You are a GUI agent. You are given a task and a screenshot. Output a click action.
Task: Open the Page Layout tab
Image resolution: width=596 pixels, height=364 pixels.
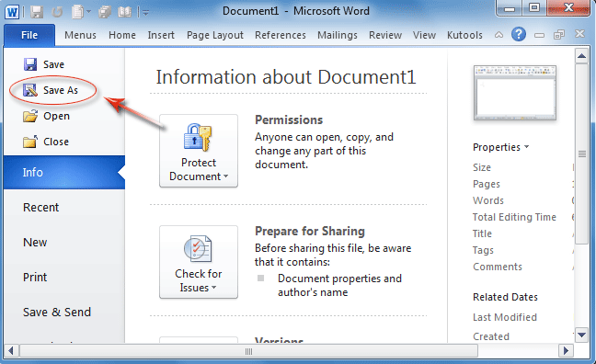tap(214, 35)
